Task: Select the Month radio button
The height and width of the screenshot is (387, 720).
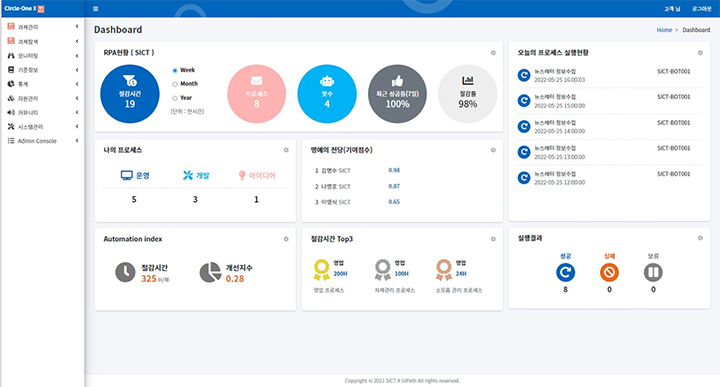Action: 175,84
